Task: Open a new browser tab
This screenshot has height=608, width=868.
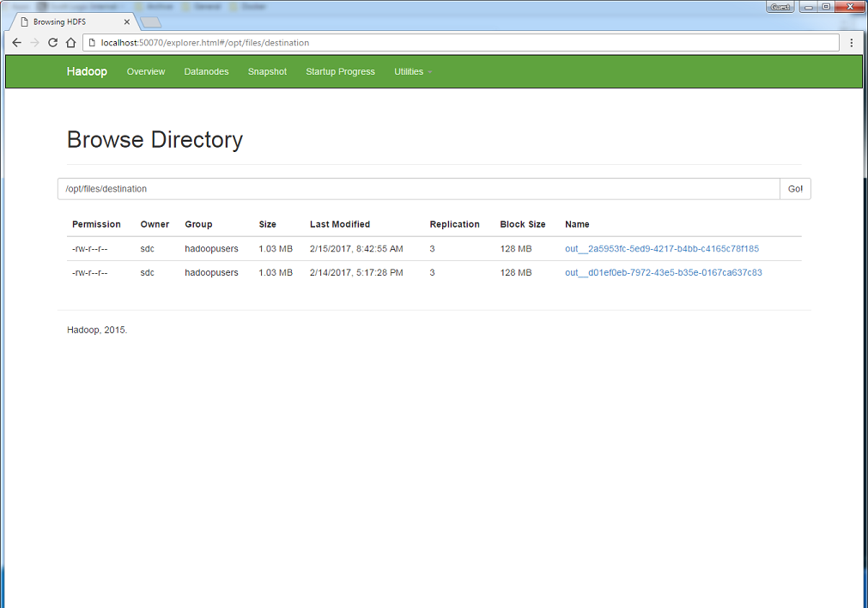Action: tap(149, 21)
